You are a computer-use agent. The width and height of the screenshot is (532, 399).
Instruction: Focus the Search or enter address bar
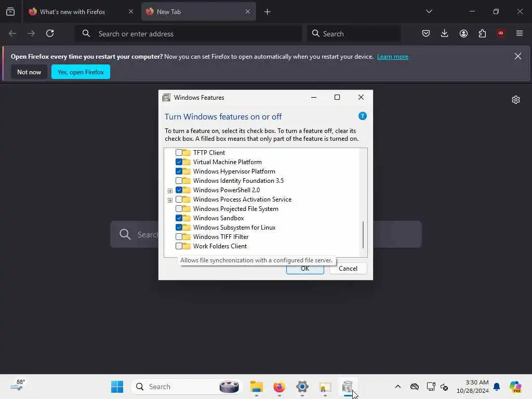tap(189, 34)
